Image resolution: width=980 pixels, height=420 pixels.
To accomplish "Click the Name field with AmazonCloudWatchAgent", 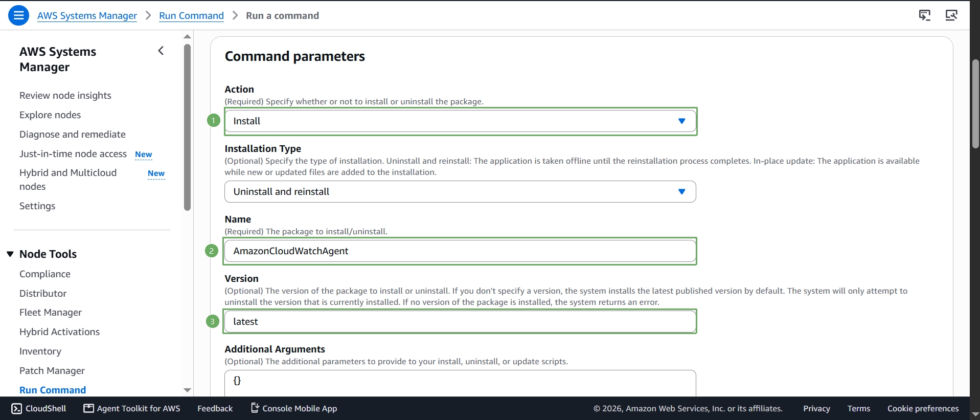I will tap(460, 251).
